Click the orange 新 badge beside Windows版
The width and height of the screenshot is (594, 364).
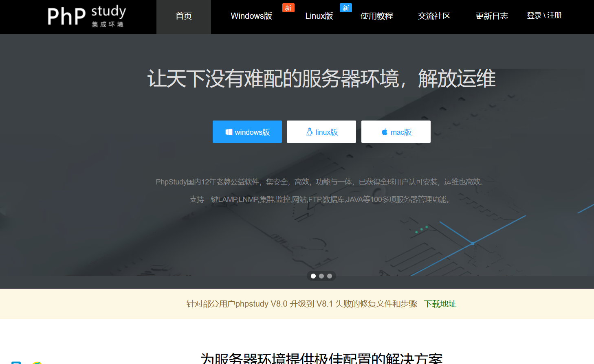[x=288, y=8]
